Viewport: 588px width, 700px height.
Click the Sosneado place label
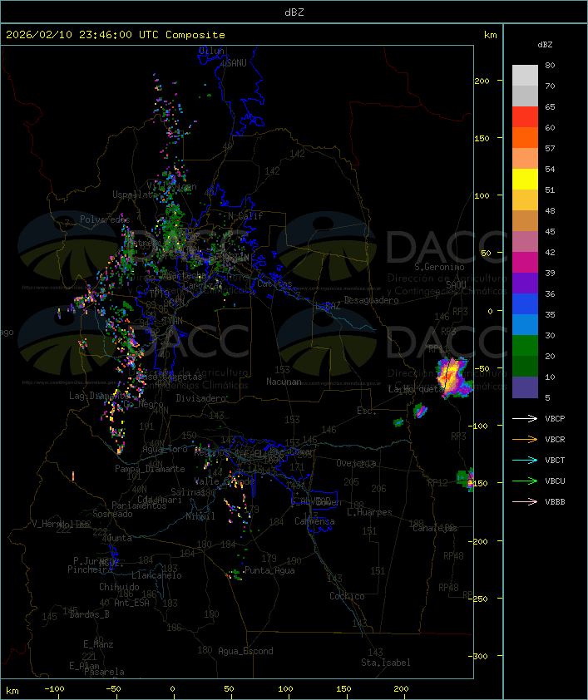(112, 514)
